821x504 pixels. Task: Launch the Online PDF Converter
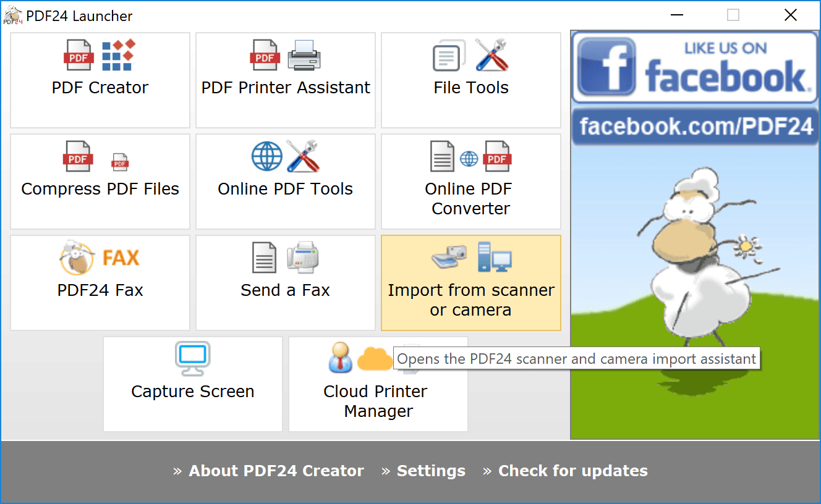pyautogui.click(x=470, y=182)
